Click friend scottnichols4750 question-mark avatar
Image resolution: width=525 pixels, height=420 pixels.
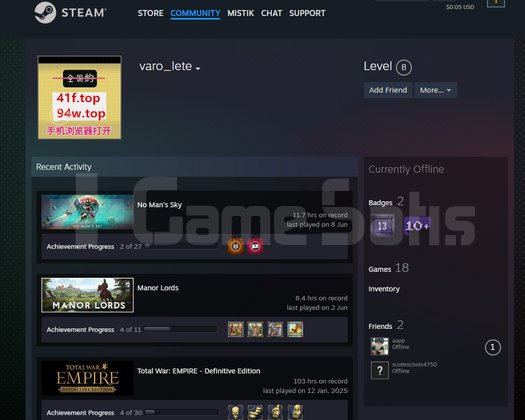[380, 370]
